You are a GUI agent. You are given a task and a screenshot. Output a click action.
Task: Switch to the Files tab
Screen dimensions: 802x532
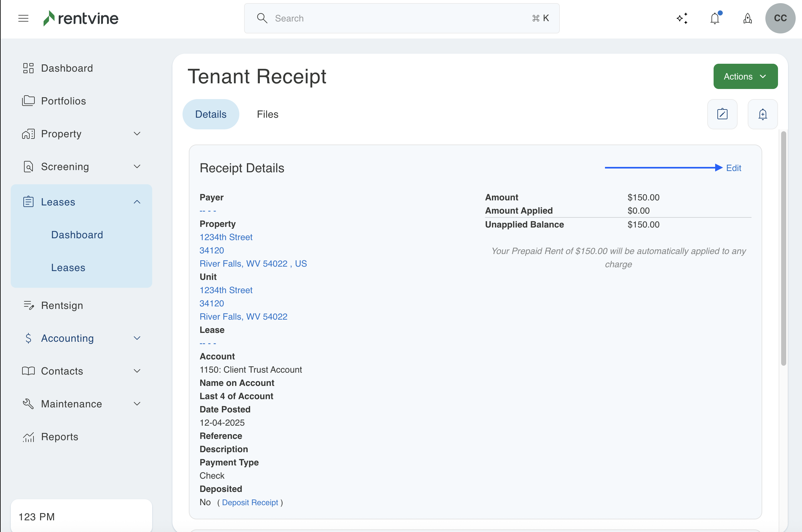(x=267, y=114)
